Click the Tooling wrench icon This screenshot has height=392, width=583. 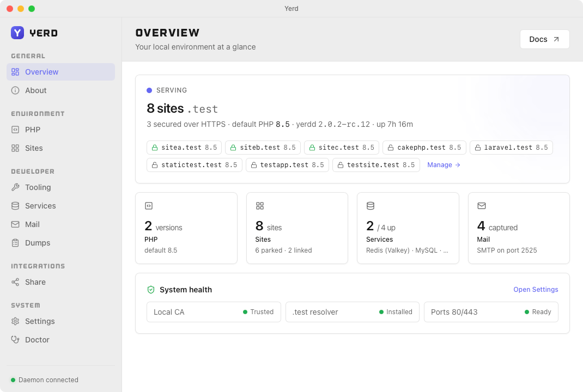pos(15,187)
